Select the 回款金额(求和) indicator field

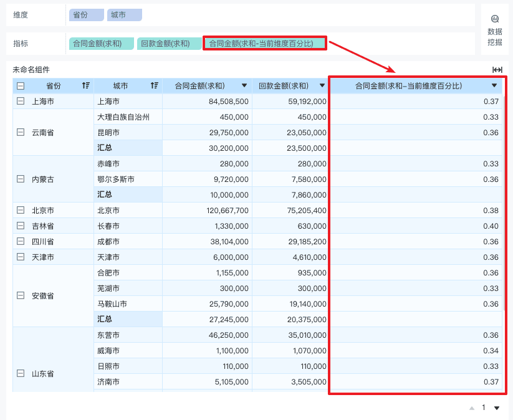coord(169,44)
